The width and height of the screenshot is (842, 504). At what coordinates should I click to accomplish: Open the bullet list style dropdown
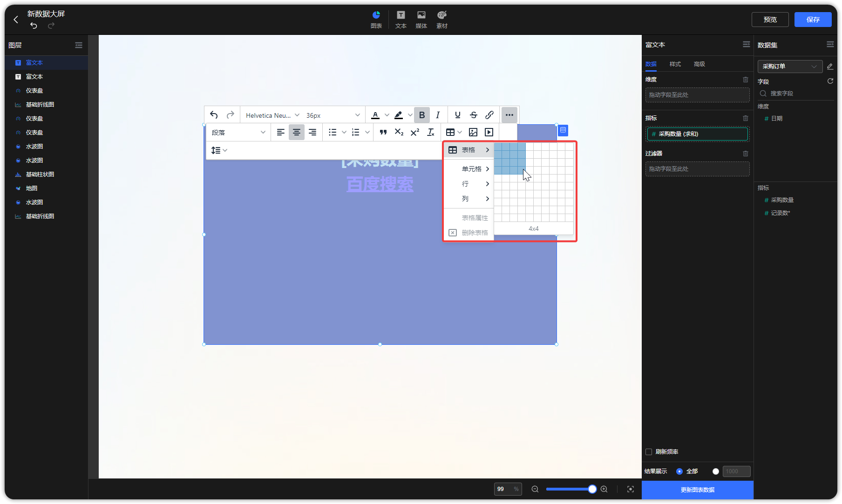pyautogui.click(x=344, y=132)
